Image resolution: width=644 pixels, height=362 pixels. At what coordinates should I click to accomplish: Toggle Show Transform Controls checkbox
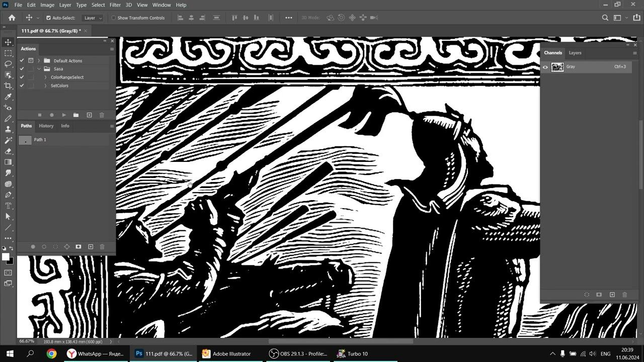point(113,18)
